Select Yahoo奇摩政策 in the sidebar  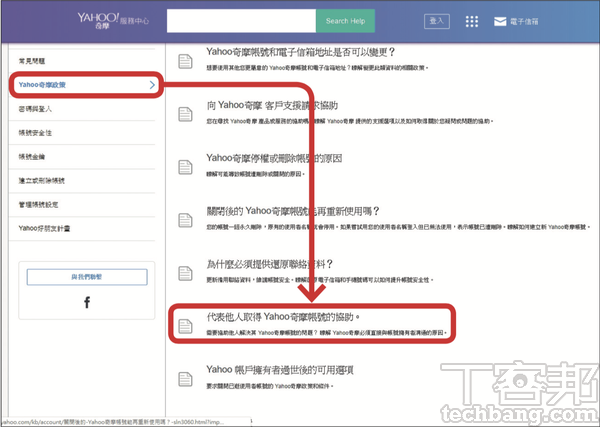[42, 85]
